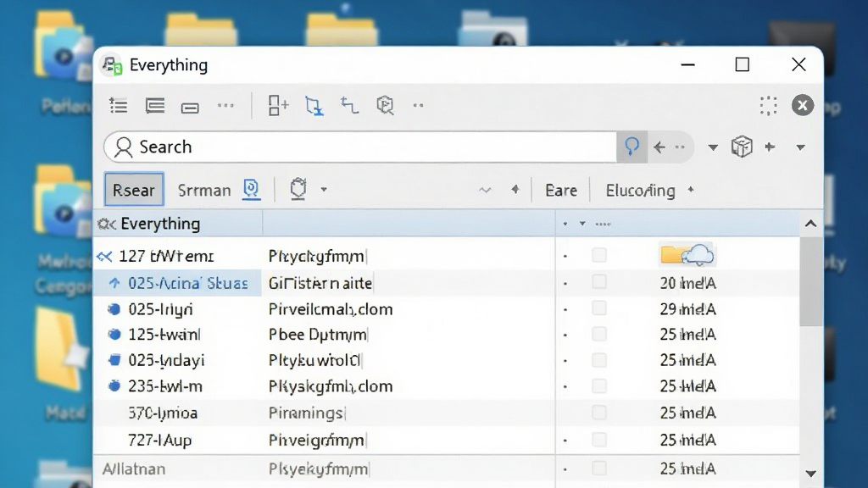Screen dimensions: 868x488
Task: Select the blue crop-arrow toolbar icon
Action: (x=314, y=105)
